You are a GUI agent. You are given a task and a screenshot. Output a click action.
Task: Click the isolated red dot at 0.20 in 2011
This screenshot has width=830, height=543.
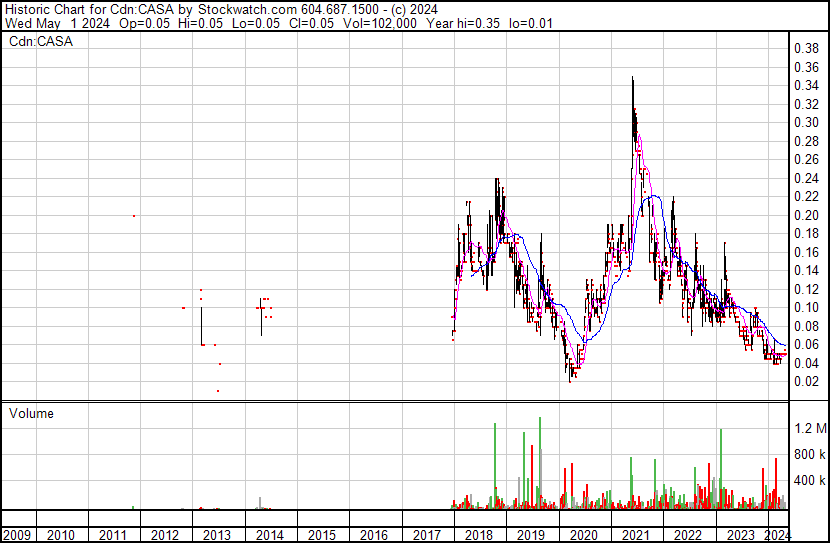(x=134, y=216)
